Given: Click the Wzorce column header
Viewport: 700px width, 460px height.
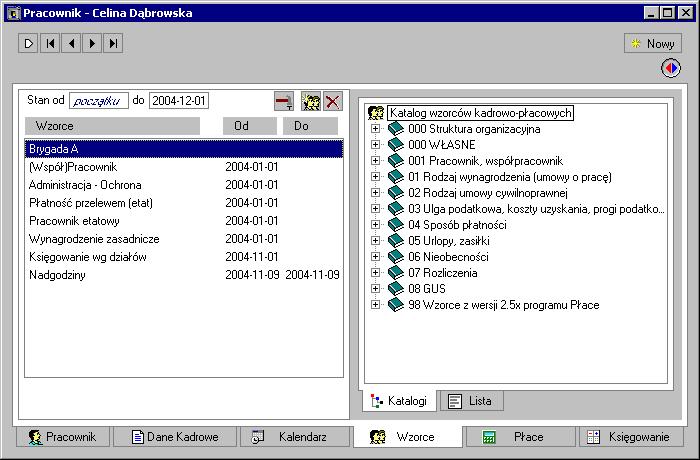Looking at the screenshot, I should coord(112,126).
